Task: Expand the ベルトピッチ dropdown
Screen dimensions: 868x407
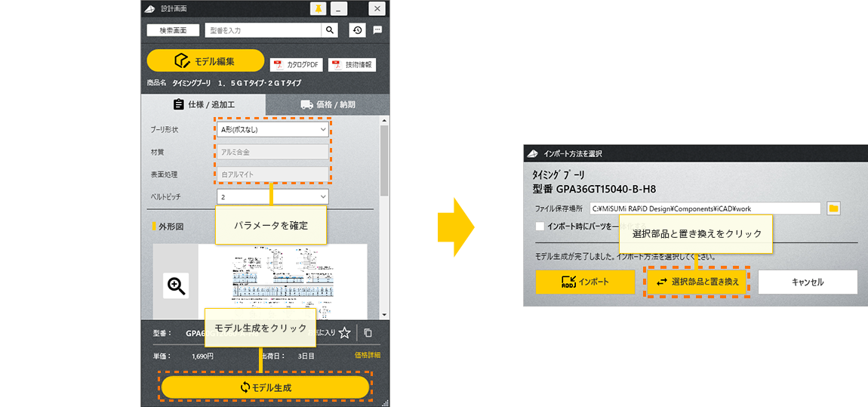Action: point(273,196)
